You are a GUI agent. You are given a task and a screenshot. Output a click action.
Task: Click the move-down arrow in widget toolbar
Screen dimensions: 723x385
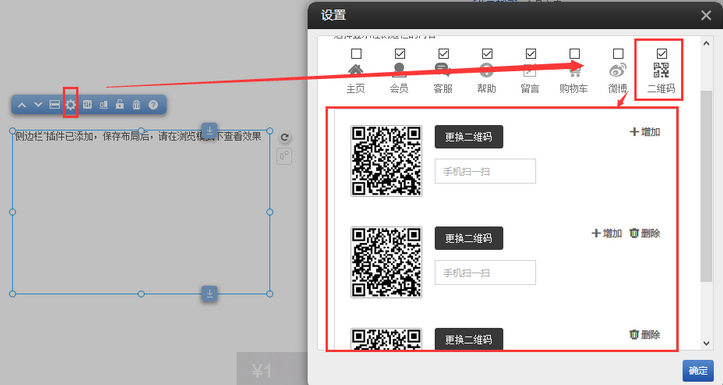coord(38,105)
